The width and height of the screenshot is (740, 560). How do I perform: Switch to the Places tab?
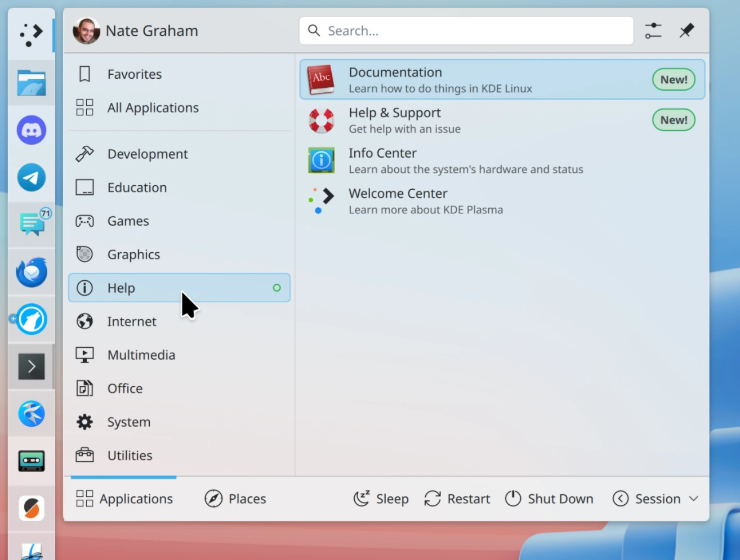(235, 499)
